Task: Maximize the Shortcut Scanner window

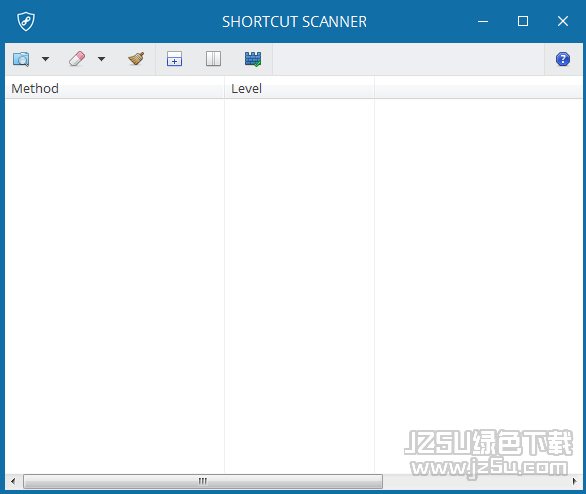Action: click(x=523, y=21)
